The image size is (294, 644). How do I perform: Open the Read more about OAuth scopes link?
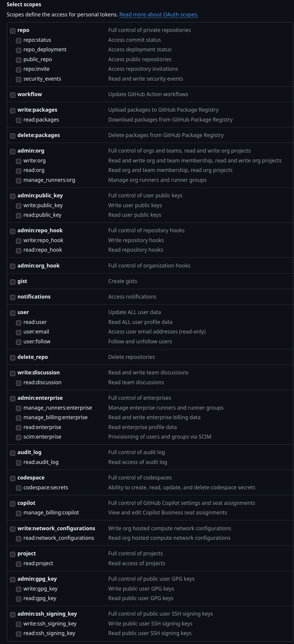click(x=158, y=15)
